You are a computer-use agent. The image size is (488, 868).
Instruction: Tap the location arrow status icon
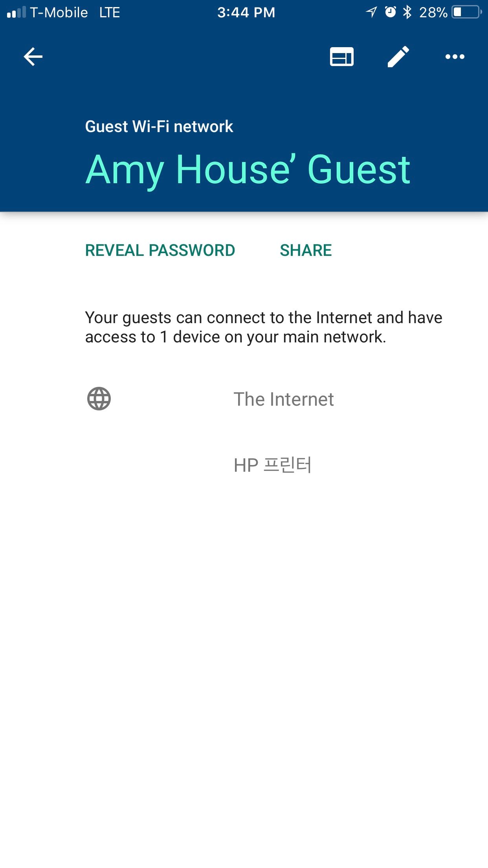pyautogui.click(x=371, y=12)
